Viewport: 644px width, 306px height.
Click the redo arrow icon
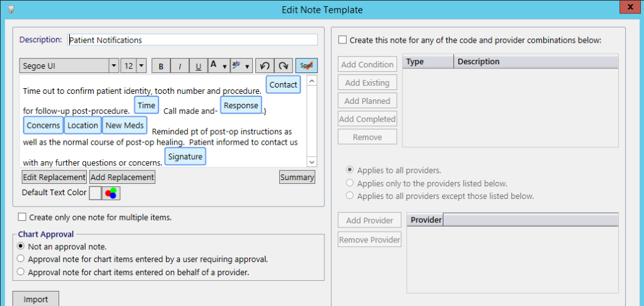coord(284,66)
